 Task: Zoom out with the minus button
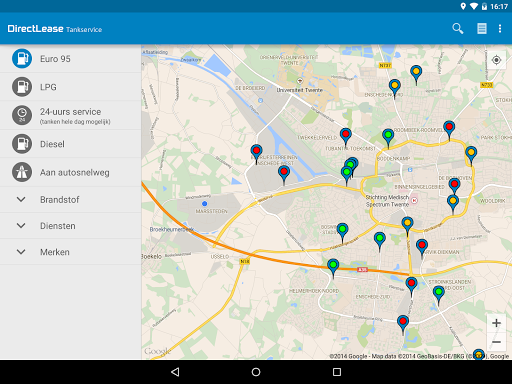click(x=496, y=342)
